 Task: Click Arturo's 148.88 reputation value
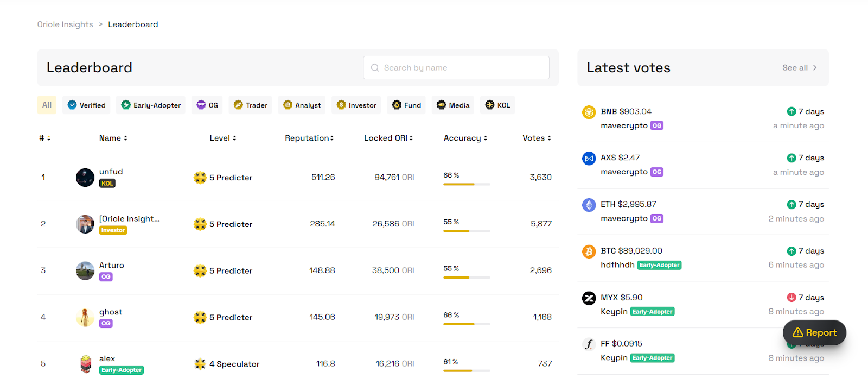pos(322,270)
